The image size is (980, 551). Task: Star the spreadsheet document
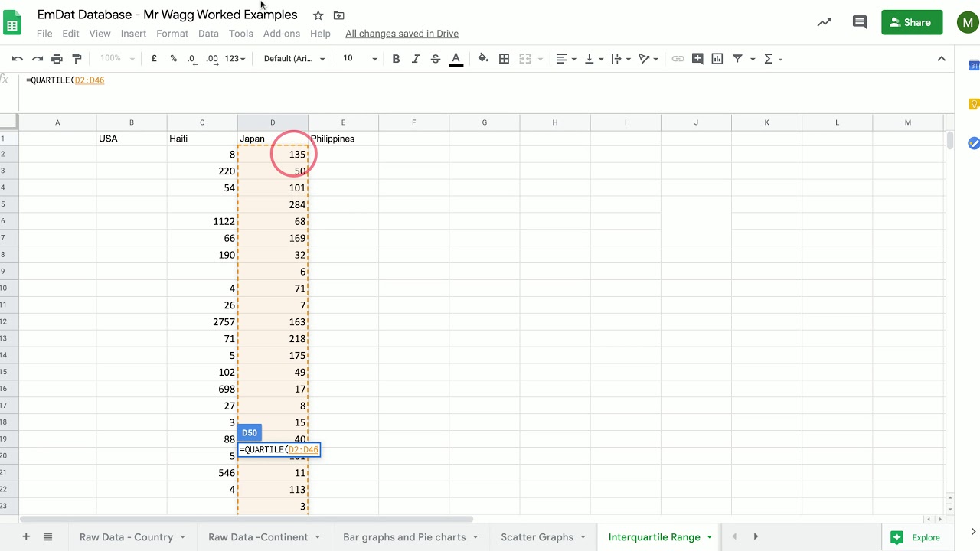pyautogui.click(x=318, y=15)
